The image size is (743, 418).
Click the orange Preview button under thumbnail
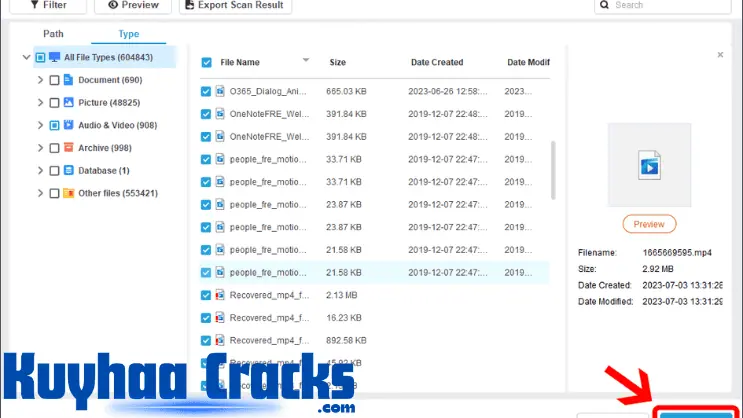tap(649, 224)
